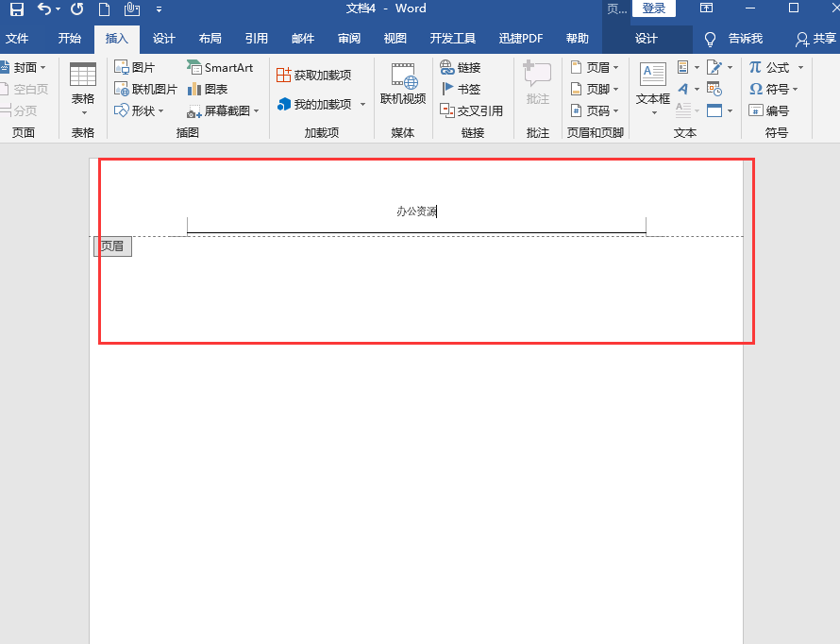Insert a SmartArt graphic

tap(220, 67)
